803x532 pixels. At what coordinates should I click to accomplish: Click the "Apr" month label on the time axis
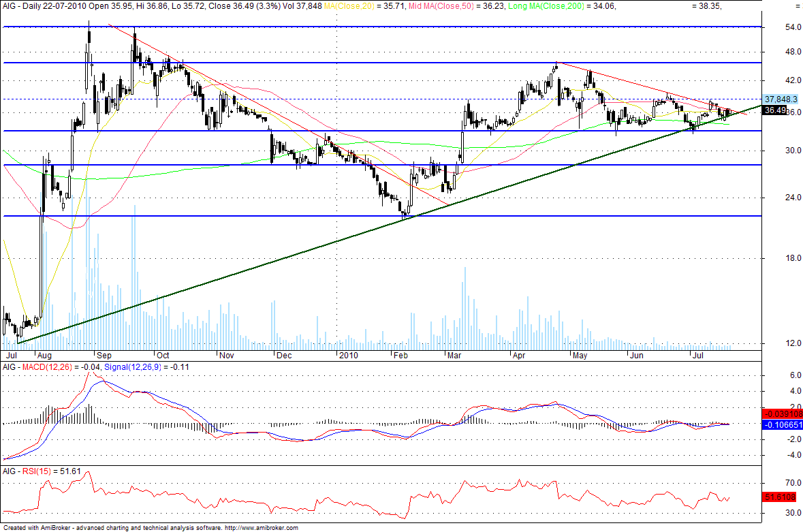[x=519, y=356]
